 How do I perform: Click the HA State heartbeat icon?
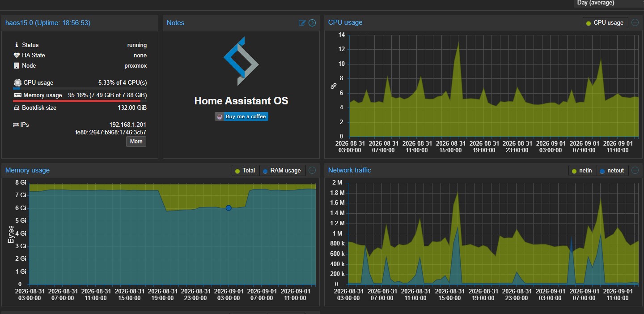coord(17,55)
